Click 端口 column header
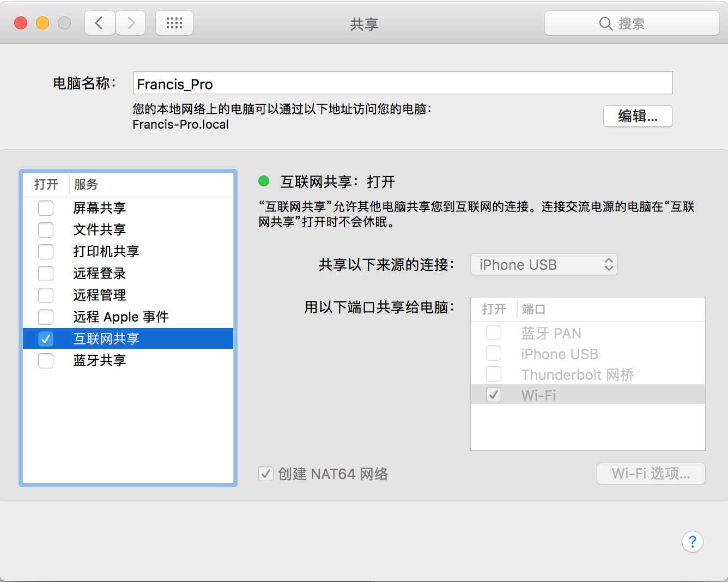The height and width of the screenshot is (582, 728). click(533, 309)
